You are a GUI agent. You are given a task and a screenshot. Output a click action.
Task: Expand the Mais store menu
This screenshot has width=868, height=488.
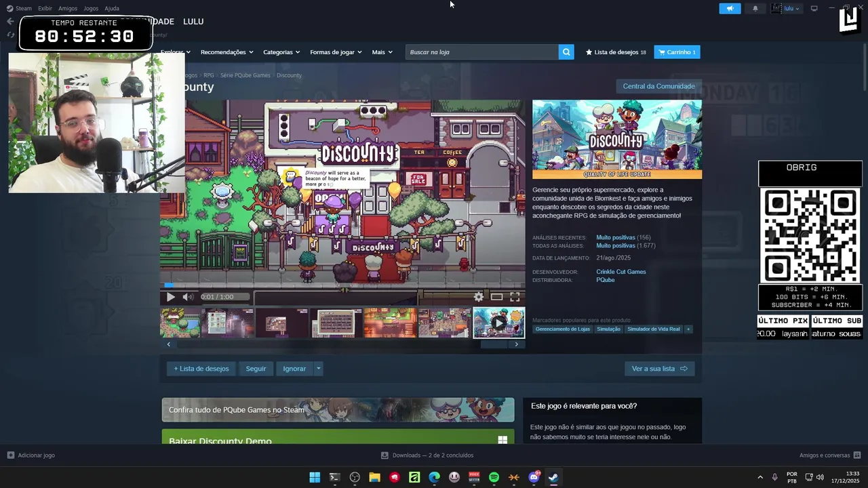pos(382,52)
